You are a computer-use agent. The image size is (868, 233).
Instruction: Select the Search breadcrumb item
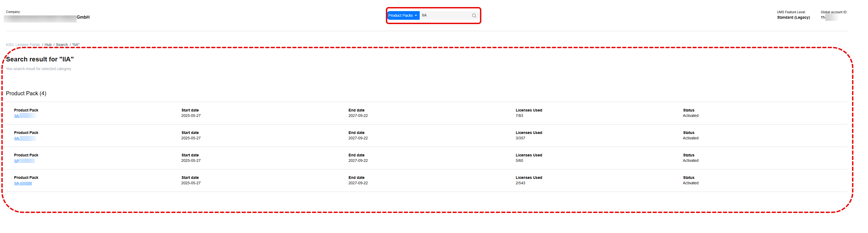tap(62, 45)
